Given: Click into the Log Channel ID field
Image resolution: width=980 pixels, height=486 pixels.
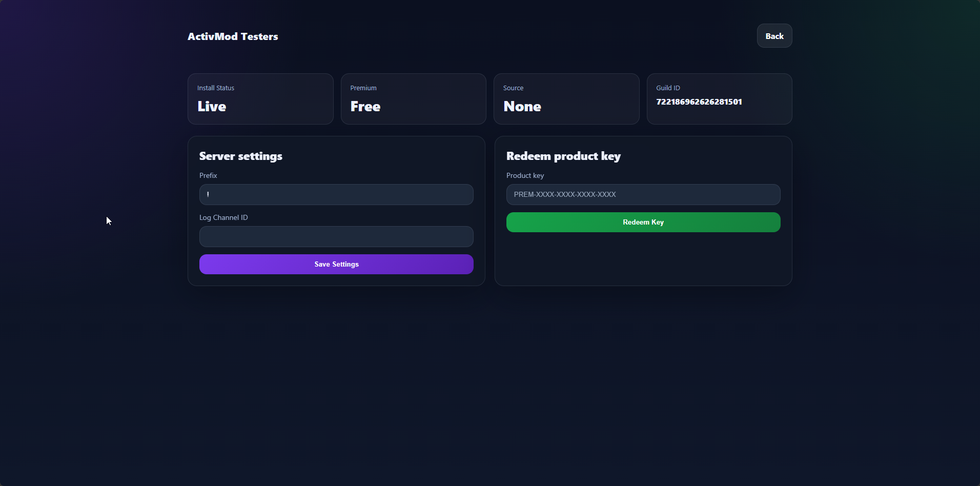Looking at the screenshot, I should (x=336, y=237).
